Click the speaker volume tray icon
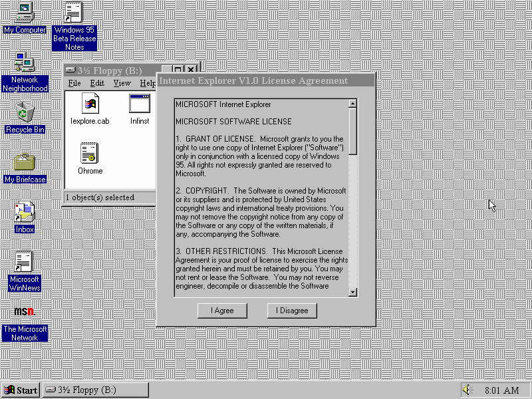 pos(467,390)
